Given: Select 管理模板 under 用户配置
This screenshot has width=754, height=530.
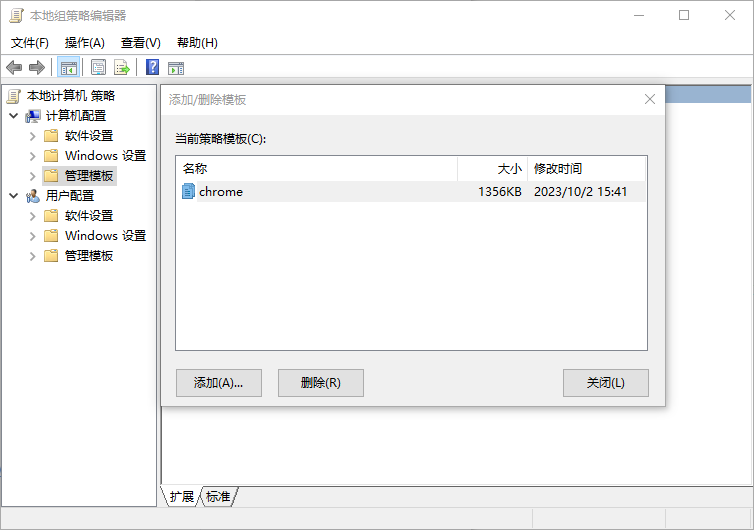Looking at the screenshot, I should tap(89, 256).
